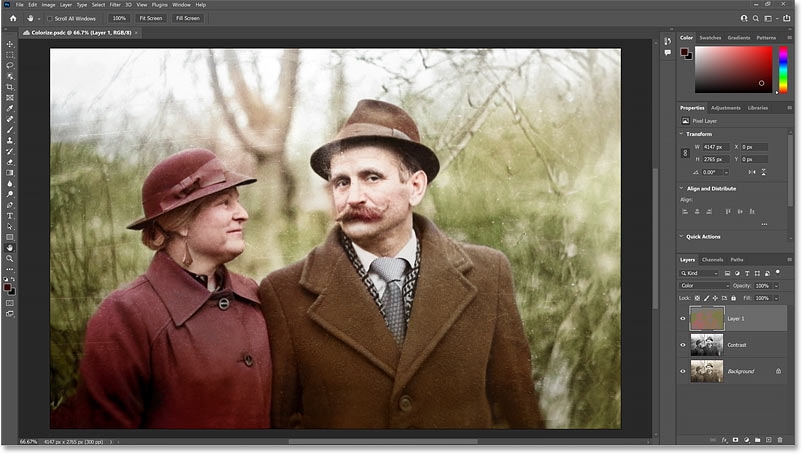
Task: Hide the Background layer eye
Action: point(683,371)
